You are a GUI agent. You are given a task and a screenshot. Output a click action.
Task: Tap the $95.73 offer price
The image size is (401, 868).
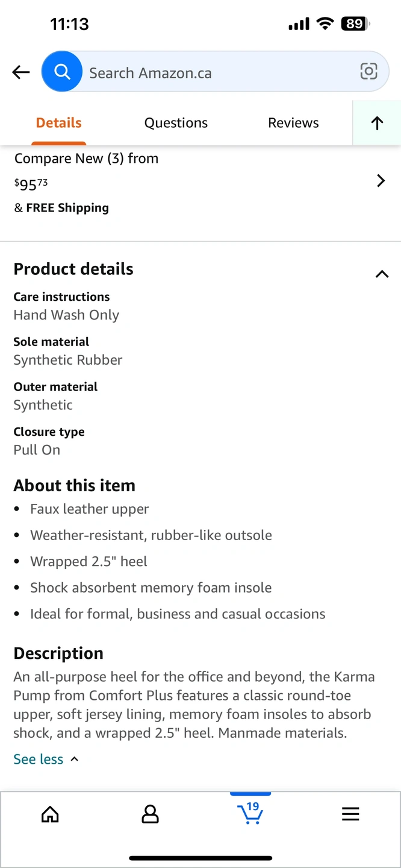click(x=31, y=183)
